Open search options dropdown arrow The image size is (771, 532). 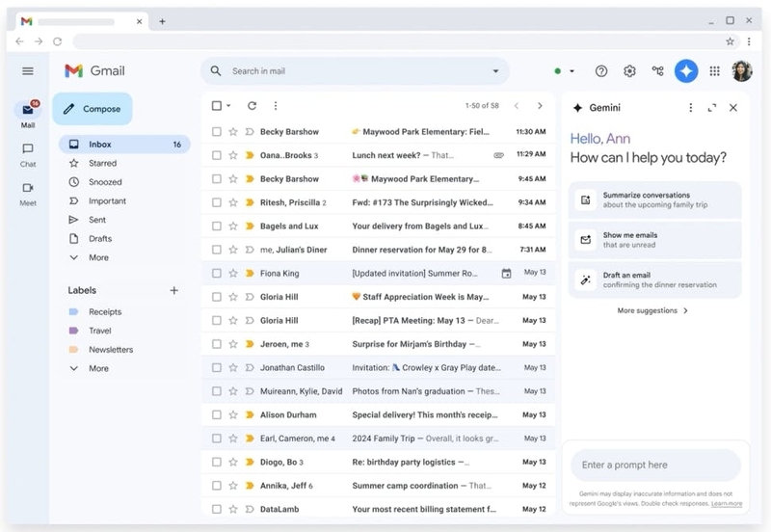[x=495, y=71]
